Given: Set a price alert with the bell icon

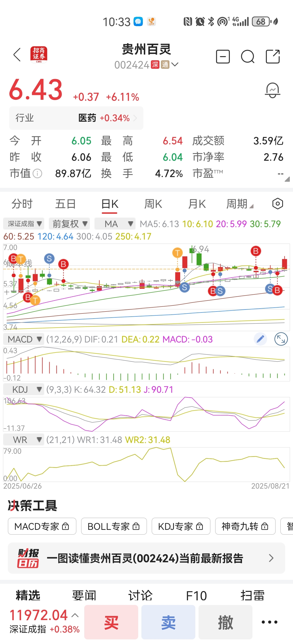Looking at the screenshot, I should 272,90.
